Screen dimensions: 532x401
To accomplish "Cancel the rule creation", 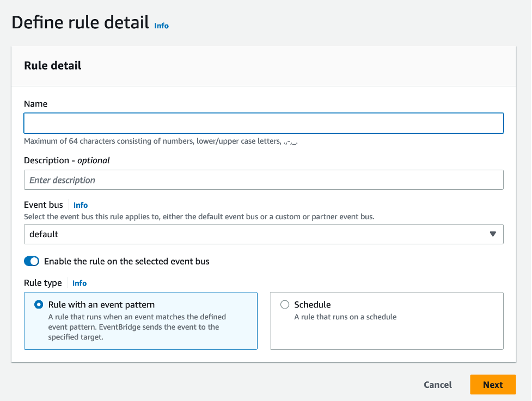I will (x=437, y=385).
